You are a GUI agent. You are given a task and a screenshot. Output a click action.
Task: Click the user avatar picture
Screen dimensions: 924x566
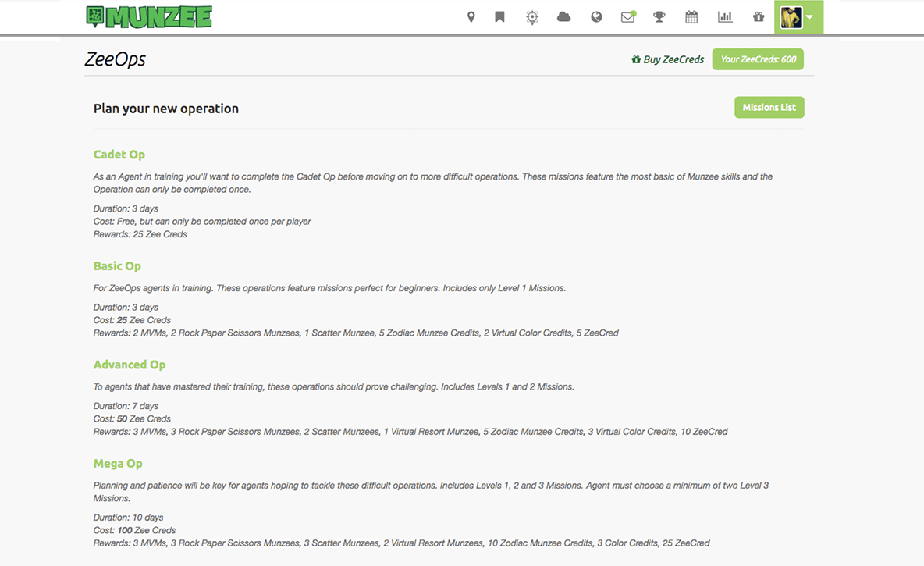pos(791,18)
